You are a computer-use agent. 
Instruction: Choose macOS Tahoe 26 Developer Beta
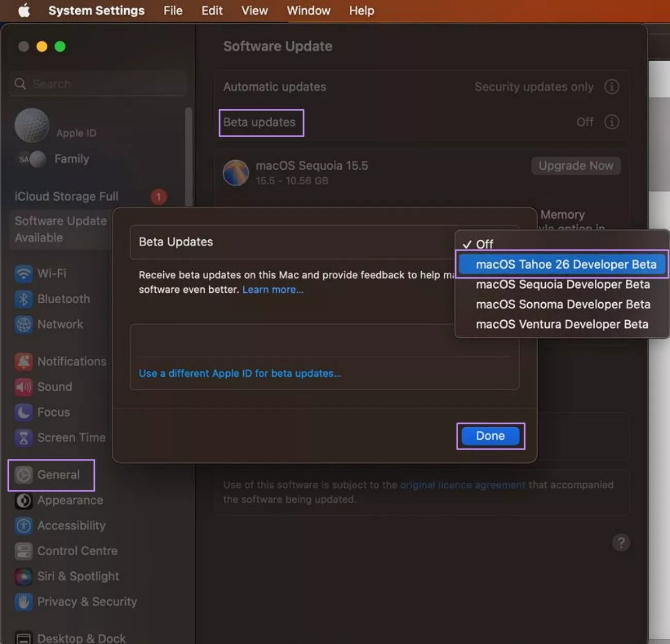click(x=562, y=264)
